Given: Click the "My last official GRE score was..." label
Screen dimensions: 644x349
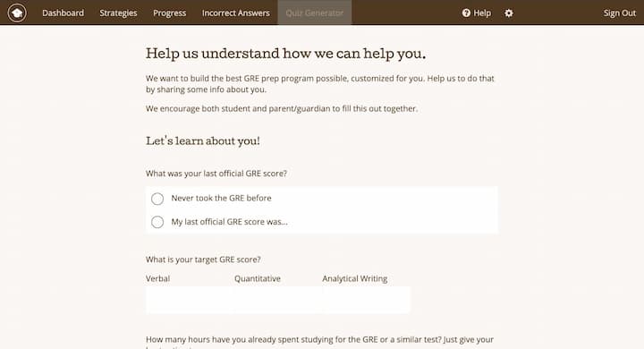Looking at the screenshot, I should point(230,222).
